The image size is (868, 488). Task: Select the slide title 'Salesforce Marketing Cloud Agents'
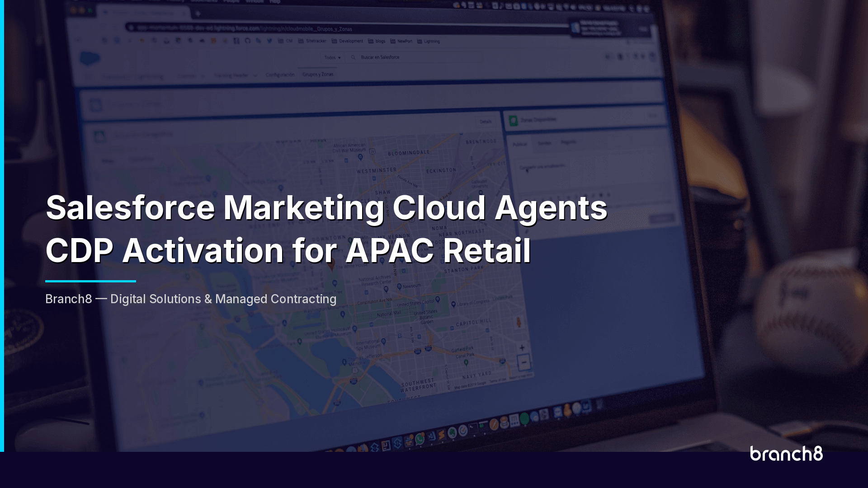pyautogui.click(x=326, y=208)
